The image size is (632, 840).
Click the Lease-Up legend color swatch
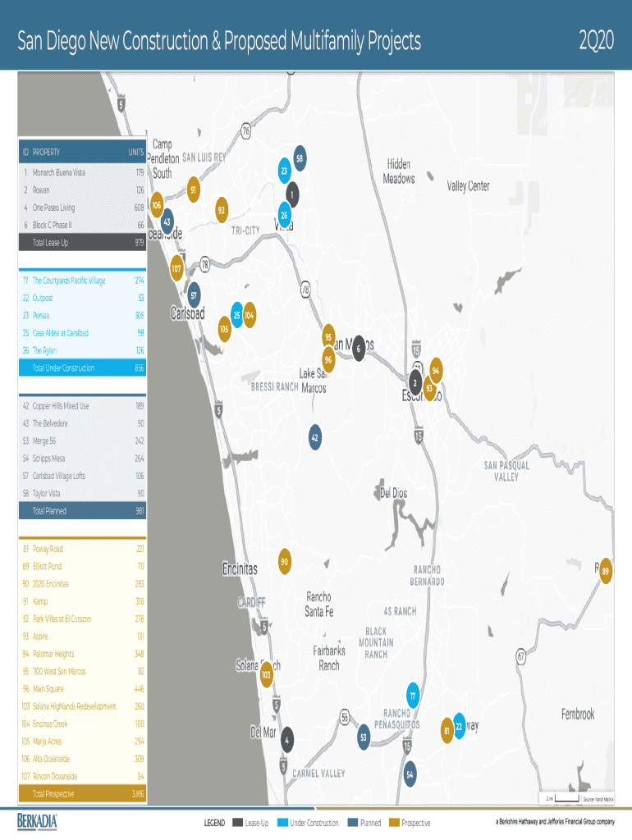[x=237, y=823]
